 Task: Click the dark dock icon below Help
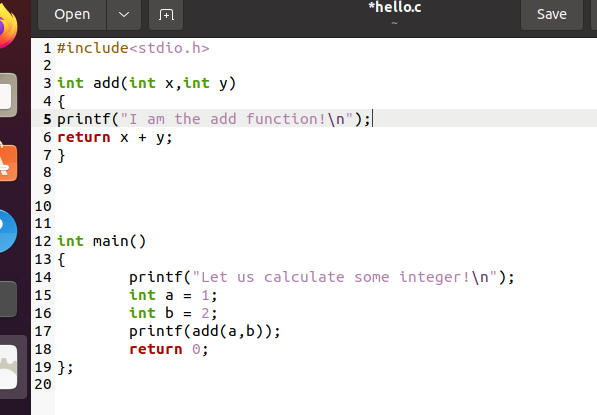pyautogui.click(x=8, y=299)
